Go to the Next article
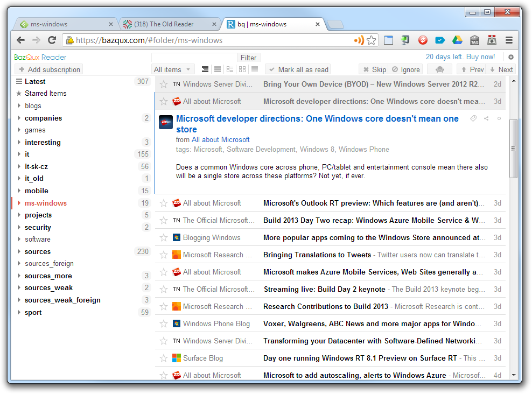The image size is (532, 394). tap(501, 69)
